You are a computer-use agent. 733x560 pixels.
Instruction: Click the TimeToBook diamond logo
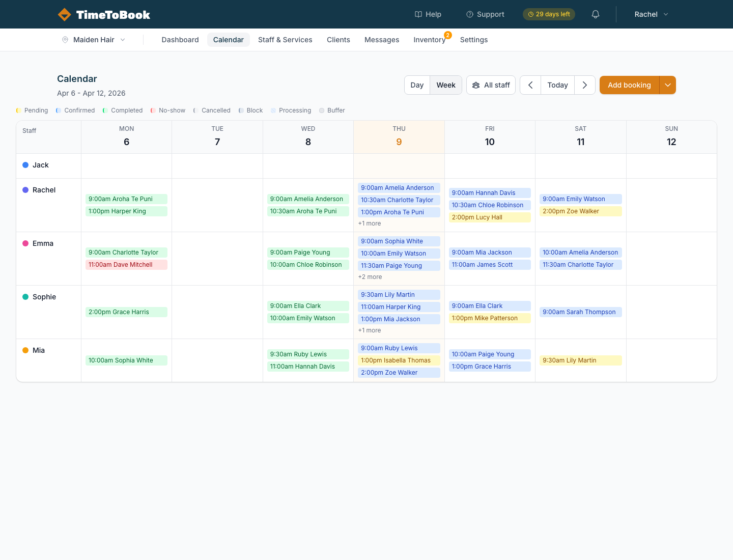[65, 14]
